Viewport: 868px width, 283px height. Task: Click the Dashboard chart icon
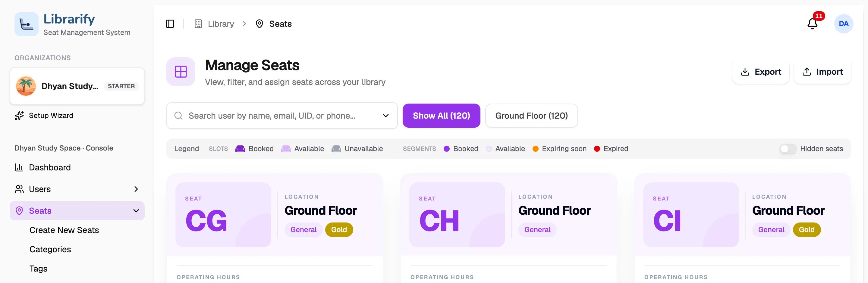(19, 168)
